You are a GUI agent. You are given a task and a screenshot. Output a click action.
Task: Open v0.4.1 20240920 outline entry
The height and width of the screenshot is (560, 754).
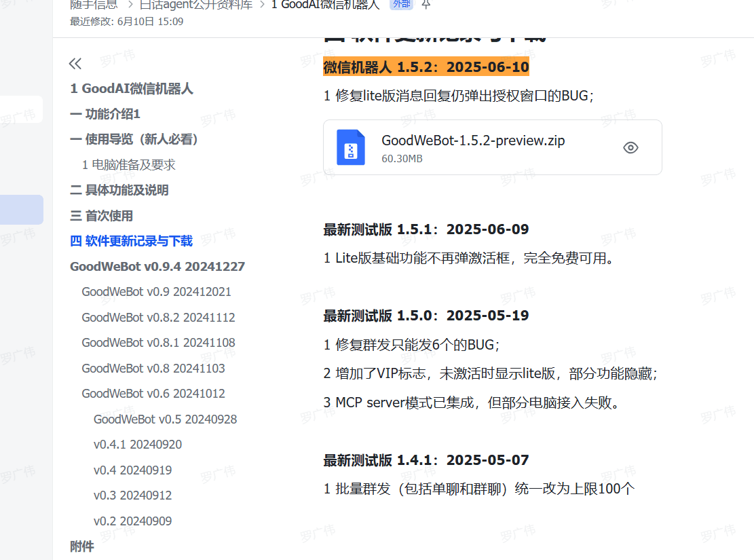click(138, 445)
